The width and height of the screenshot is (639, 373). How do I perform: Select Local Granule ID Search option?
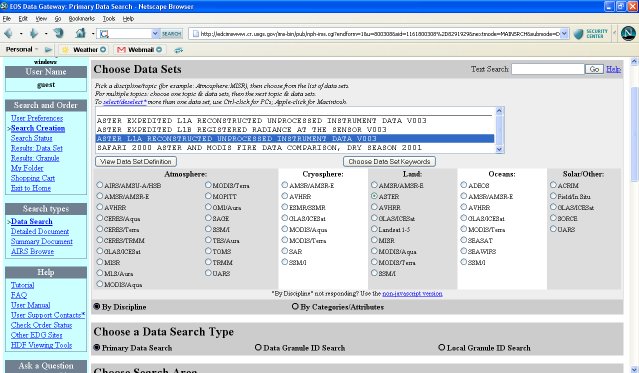441,348
